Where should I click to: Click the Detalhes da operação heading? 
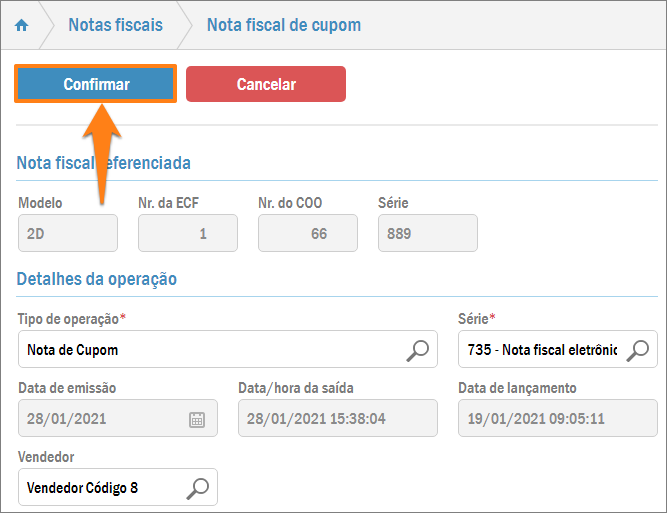tap(97, 279)
